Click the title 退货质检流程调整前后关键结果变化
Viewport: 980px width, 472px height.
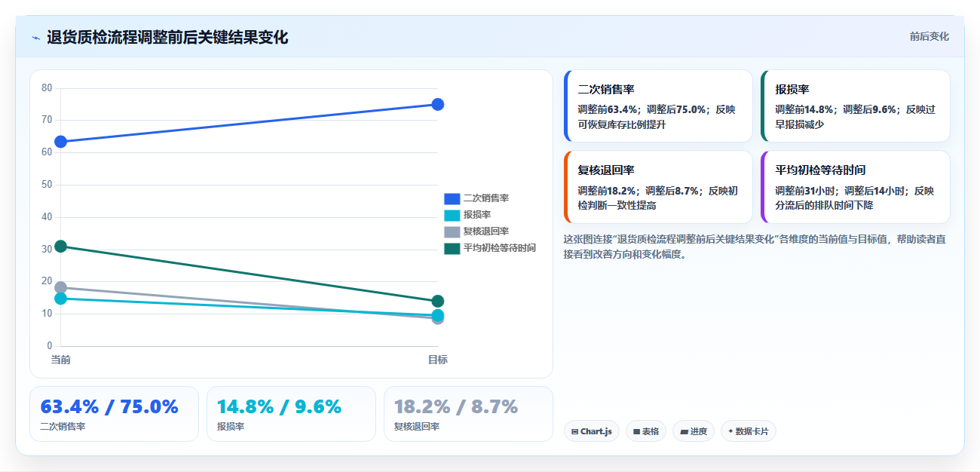click(167, 38)
